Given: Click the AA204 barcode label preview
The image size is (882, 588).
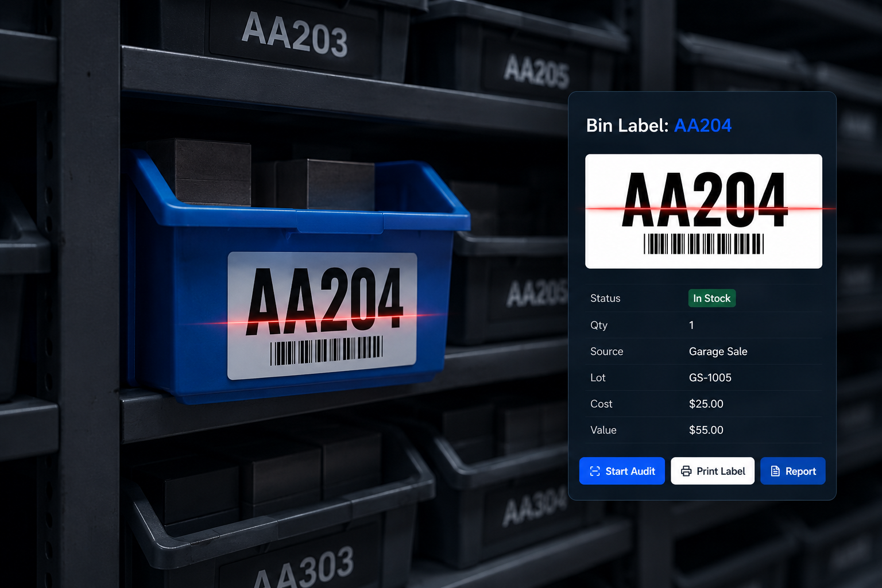Looking at the screenshot, I should coord(703,211).
